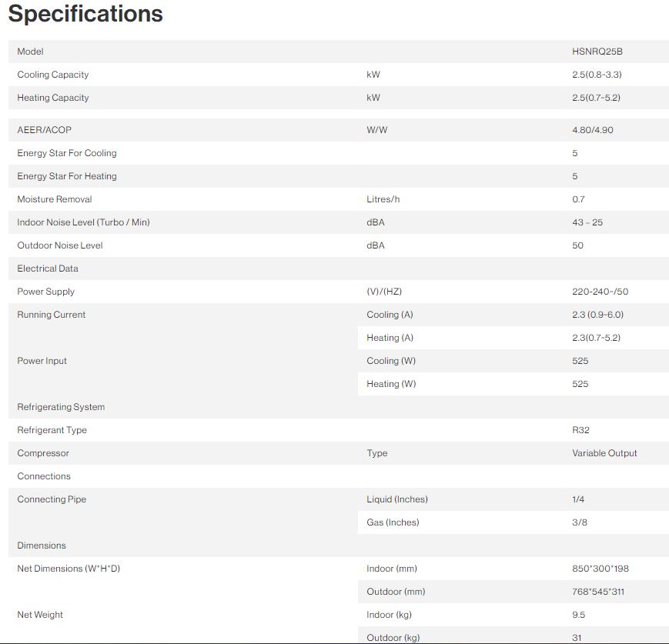Click the Moisture Removal label
669x644 pixels.
point(55,199)
